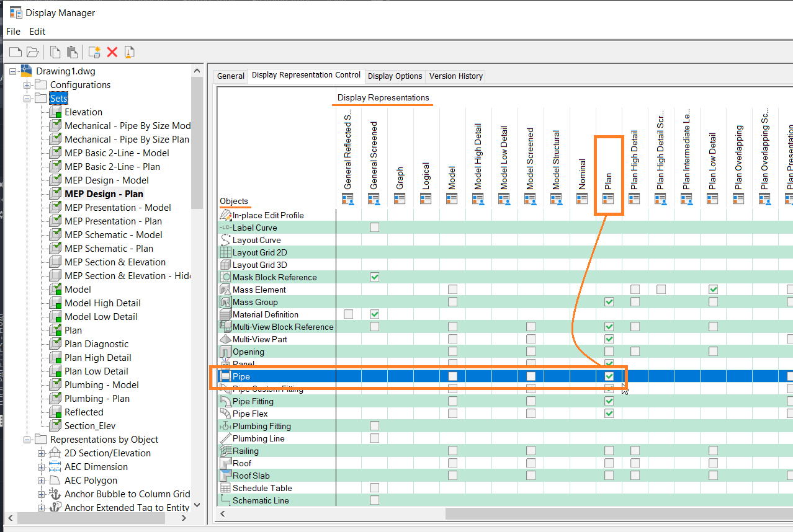Click the Plan column representation icon
This screenshot has height=532, width=793.
(609, 198)
